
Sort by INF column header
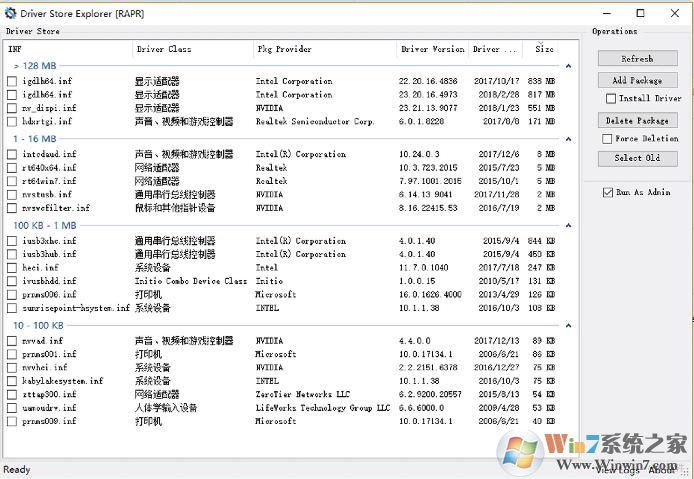tap(69, 49)
